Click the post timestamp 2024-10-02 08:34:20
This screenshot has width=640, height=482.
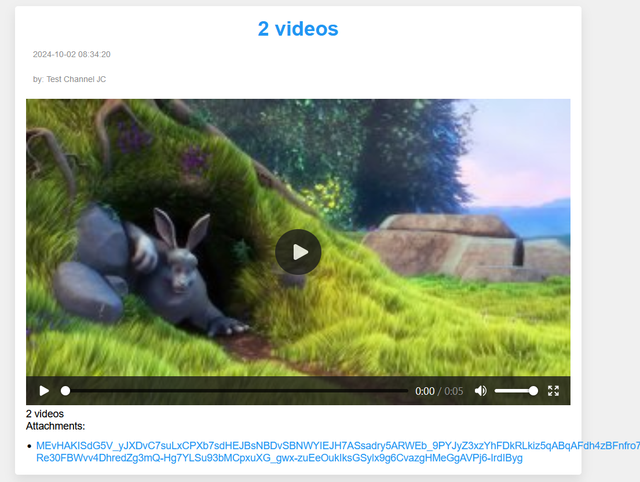[x=71, y=54]
